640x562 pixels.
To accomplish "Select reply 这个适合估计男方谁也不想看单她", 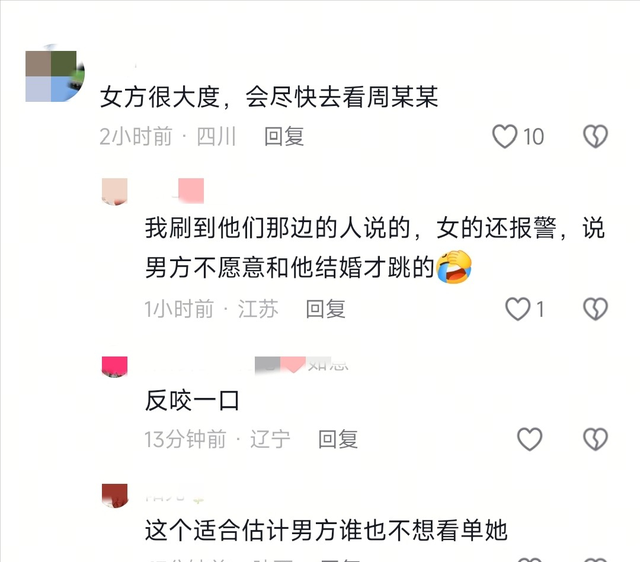I will [326, 530].
